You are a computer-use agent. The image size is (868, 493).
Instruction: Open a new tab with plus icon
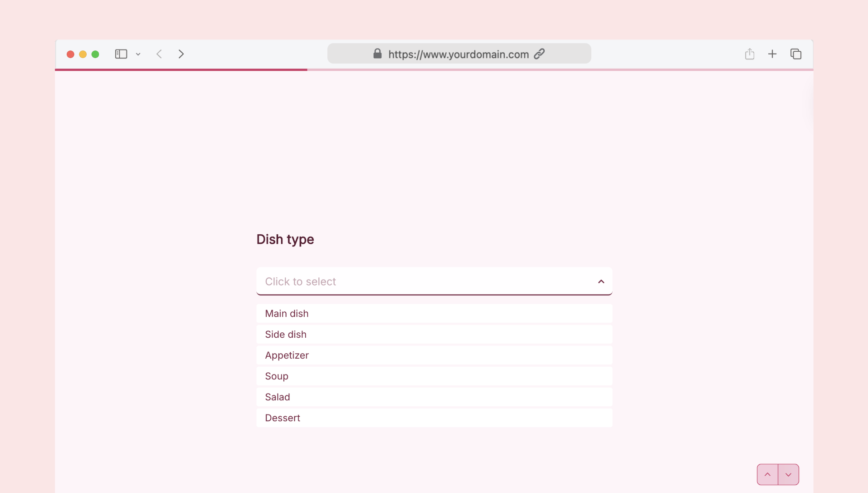pos(772,54)
